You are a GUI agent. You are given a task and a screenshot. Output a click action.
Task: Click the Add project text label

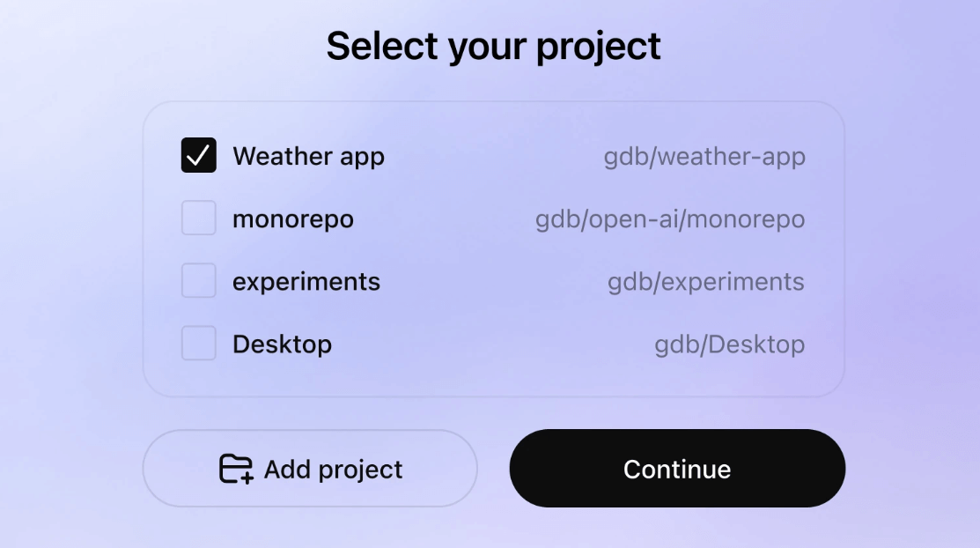pos(333,470)
